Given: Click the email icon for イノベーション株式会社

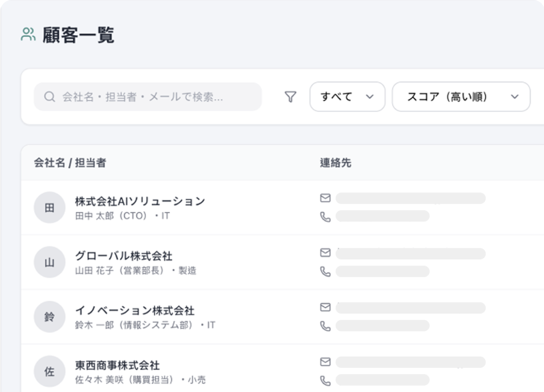Looking at the screenshot, I should [325, 307].
